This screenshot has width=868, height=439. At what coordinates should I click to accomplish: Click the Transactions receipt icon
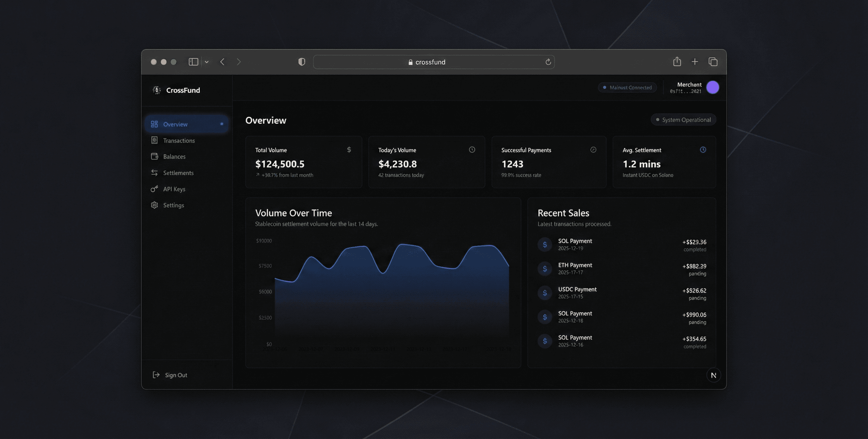coord(155,140)
